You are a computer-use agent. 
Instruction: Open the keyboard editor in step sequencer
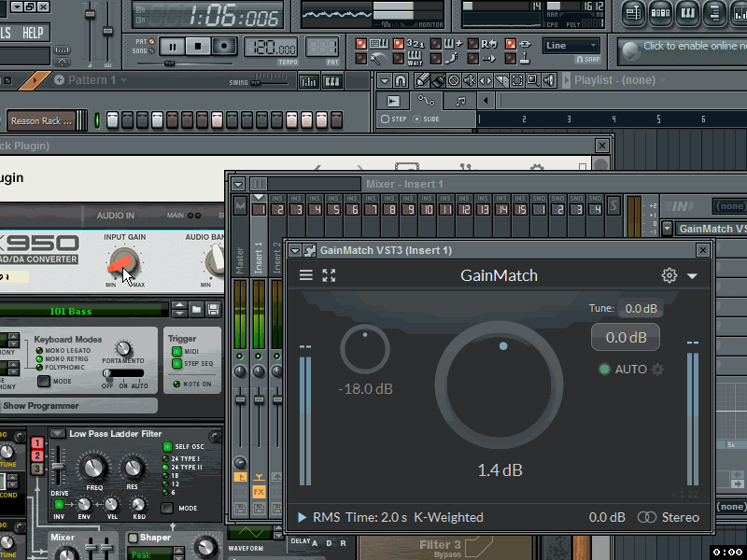(332, 82)
